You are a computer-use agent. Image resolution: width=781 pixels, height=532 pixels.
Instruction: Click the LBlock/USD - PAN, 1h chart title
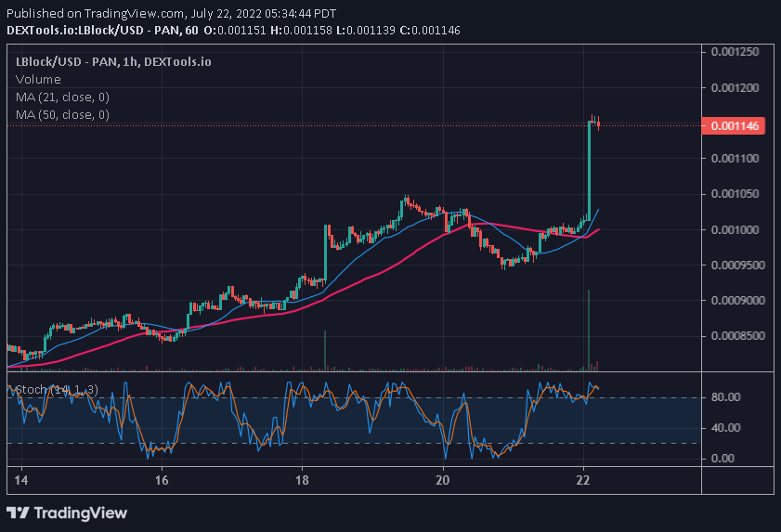[113, 62]
